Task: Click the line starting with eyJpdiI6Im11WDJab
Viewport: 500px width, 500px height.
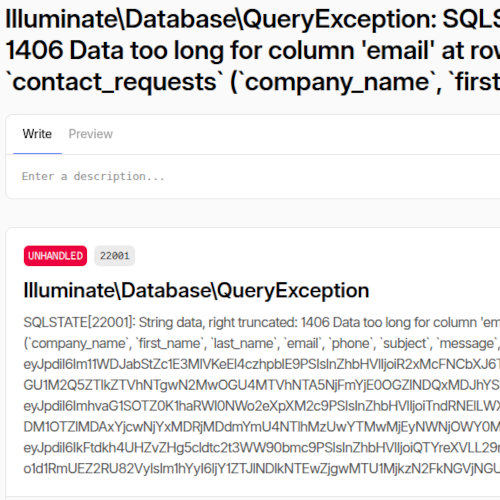Action: 262,364
